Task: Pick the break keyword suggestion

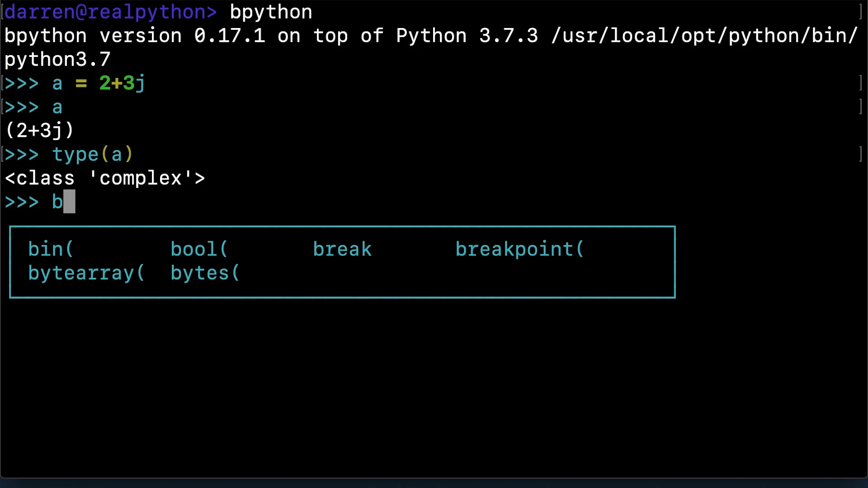Action: click(x=342, y=249)
